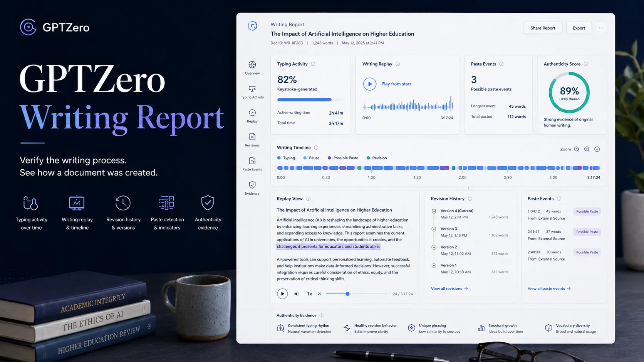
Task: Click the Play from start circle button
Action: (370, 84)
